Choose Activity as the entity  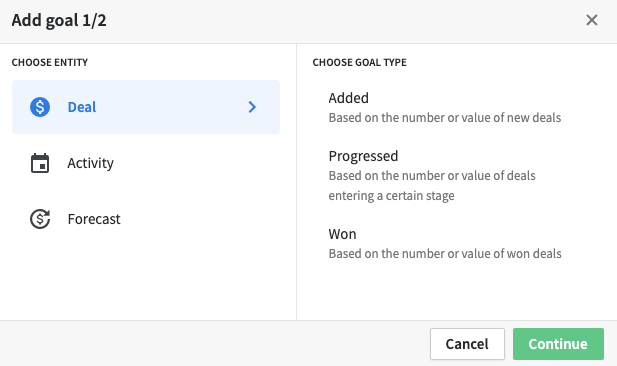pos(146,163)
